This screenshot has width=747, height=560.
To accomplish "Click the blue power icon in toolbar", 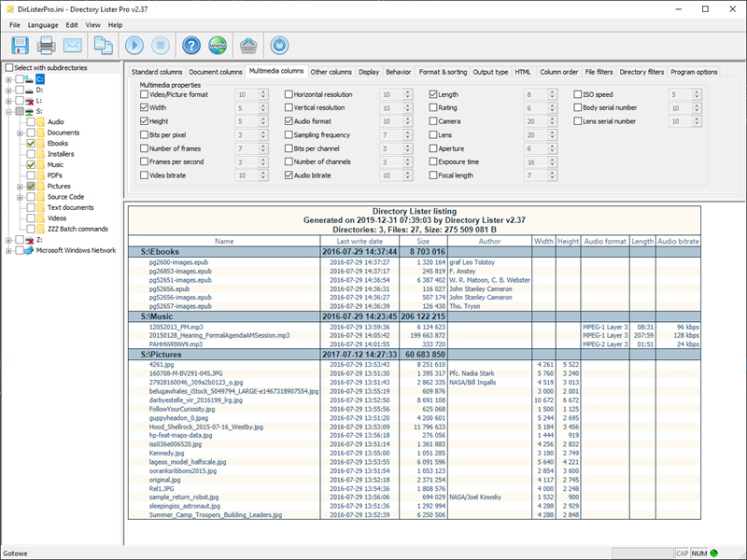I will click(279, 45).
